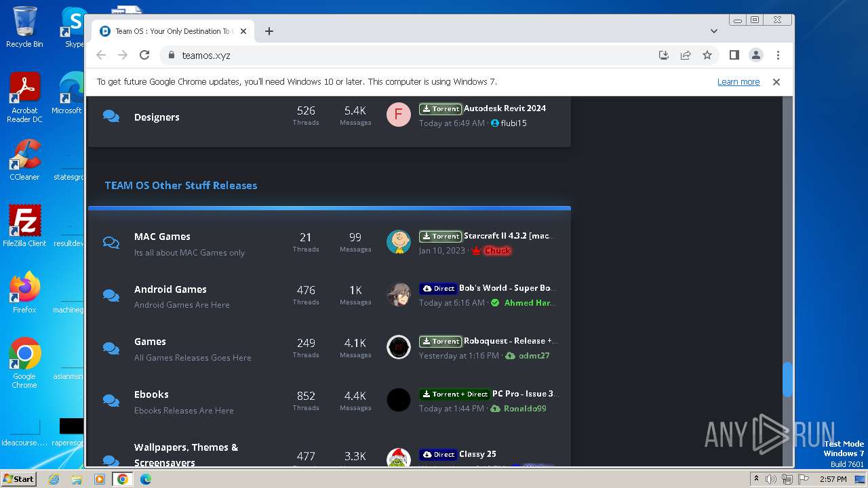868x488 pixels.
Task: Open Acrobat Reader DC desktop shortcut
Action: click(x=24, y=98)
